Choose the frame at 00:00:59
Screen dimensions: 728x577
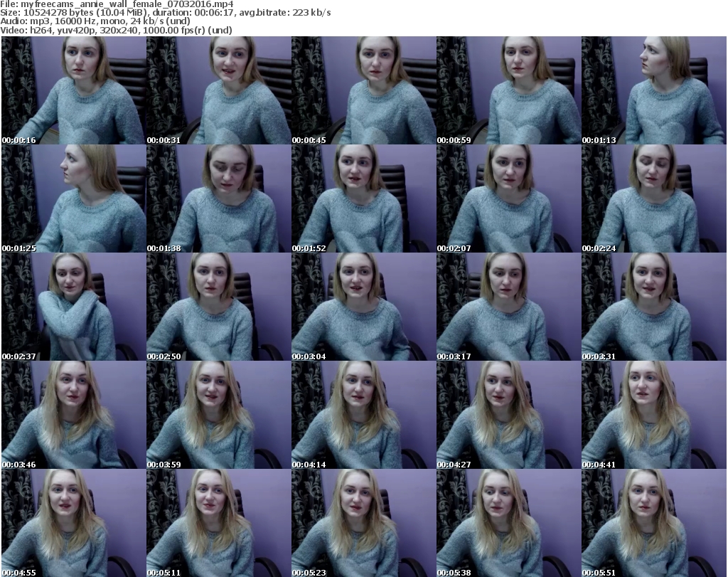pyautogui.click(x=508, y=90)
